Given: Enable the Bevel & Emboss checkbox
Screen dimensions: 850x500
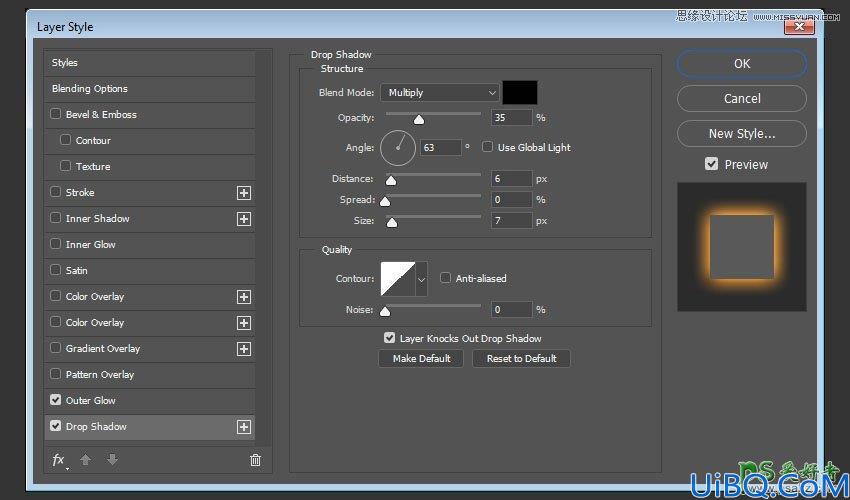Looking at the screenshot, I should pos(55,114).
